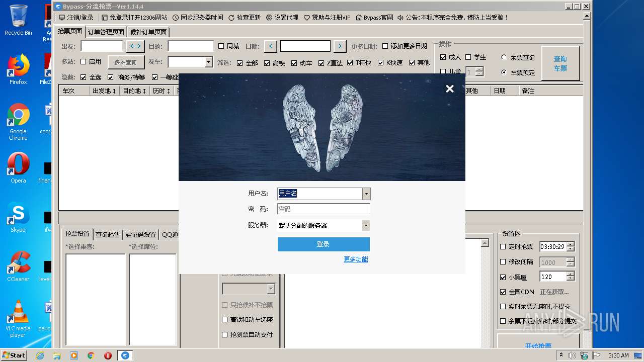Uncheck the Z直达 filter checkbox
The width and height of the screenshot is (644, 362).
tap(321, 63)
